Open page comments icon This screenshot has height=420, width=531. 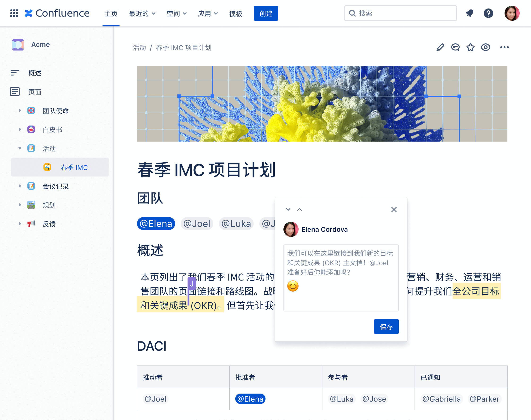click(455, 47)
